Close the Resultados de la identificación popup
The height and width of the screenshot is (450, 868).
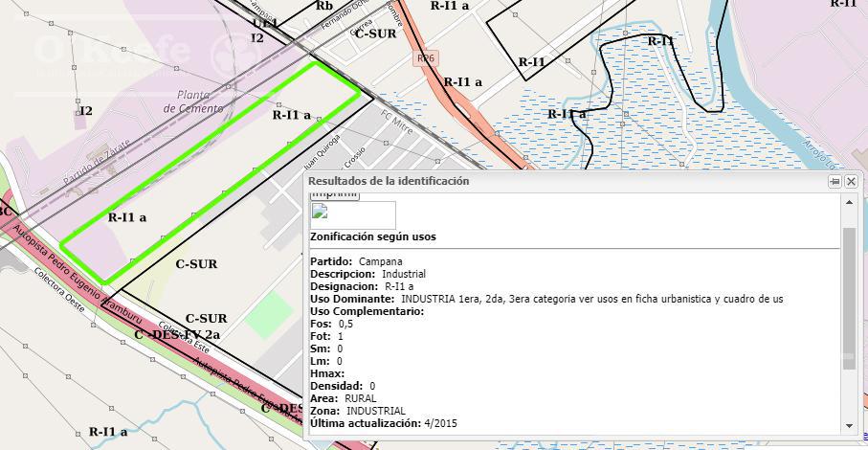851,181
